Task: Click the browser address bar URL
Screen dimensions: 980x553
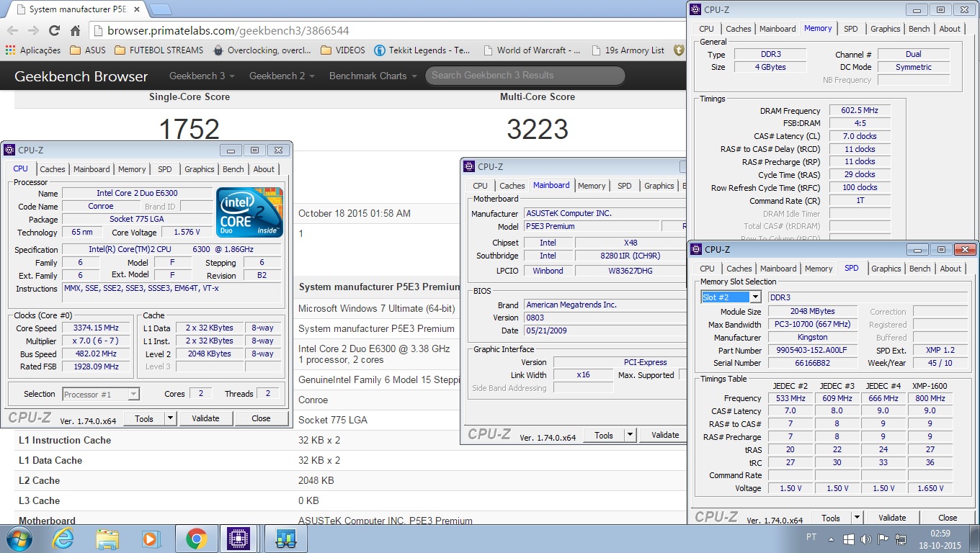Action: pos(228,31)
